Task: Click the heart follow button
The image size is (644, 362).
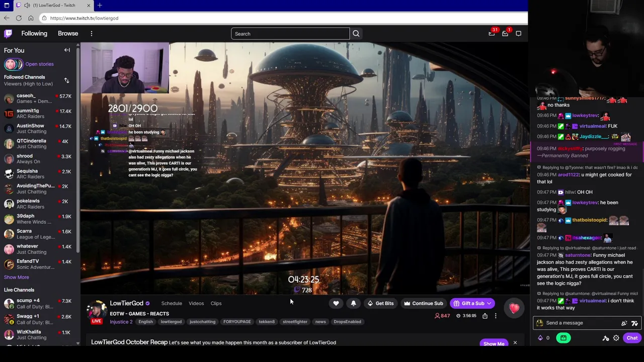Action: tap(336, 303)
